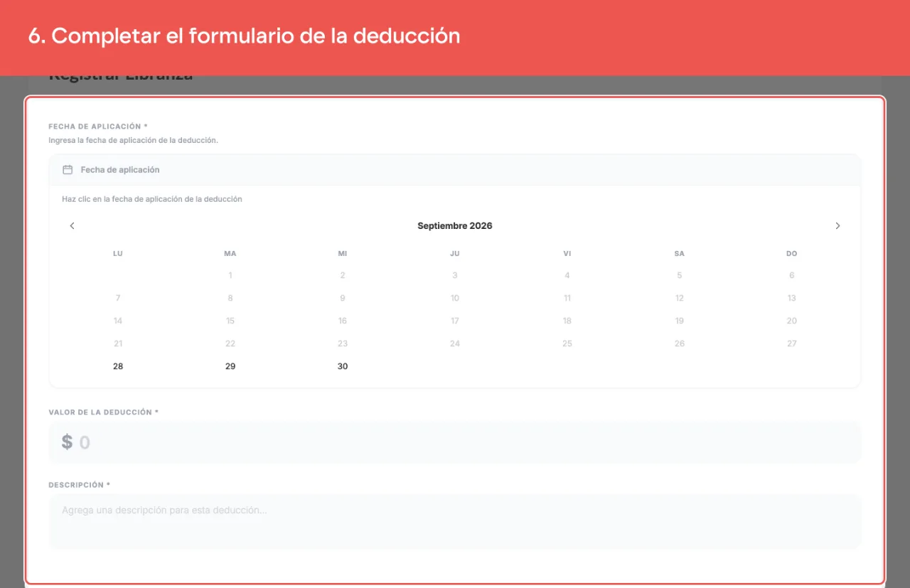Click disabled day 23 in calendar
Screen dimensions: 910x588
point(343,343)
